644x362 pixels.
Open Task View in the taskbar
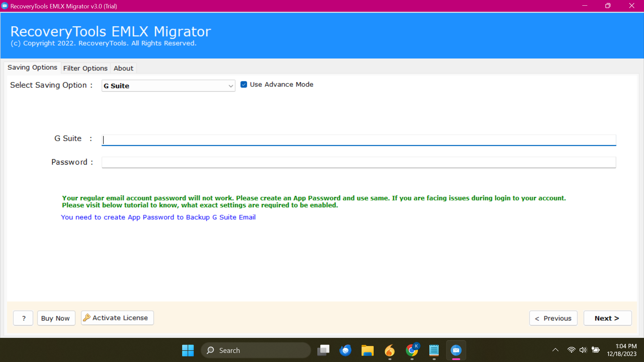click(323, 350)
